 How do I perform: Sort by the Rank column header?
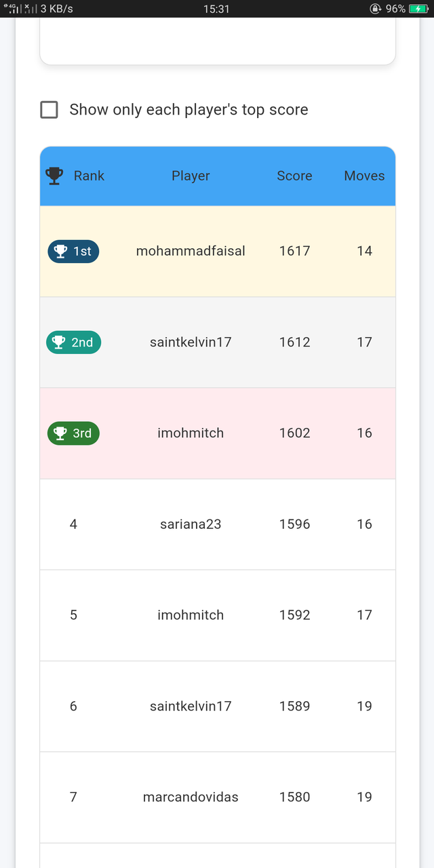pos(89,176)
